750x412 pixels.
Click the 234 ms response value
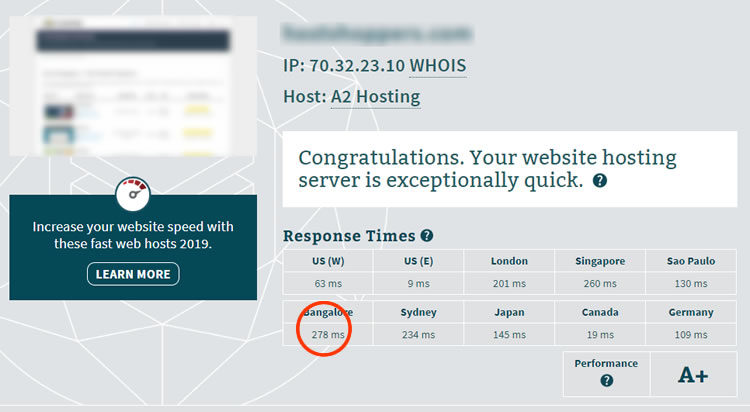419,334
